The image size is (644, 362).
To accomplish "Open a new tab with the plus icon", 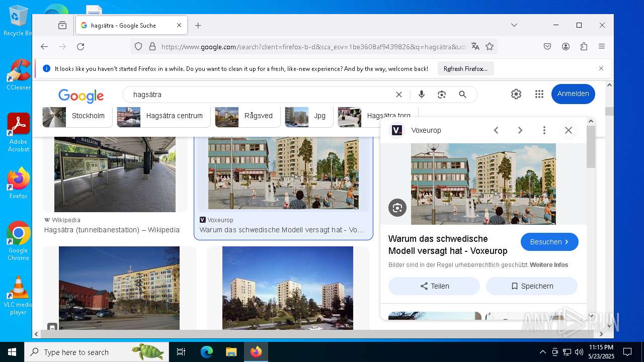I will (x=198, y=25).
